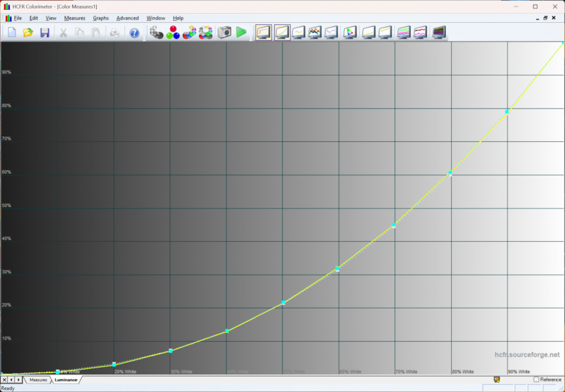Click the camera icon in the toolbar
The height and width of the screenshot is (392, 565).
tap(224, 32)
